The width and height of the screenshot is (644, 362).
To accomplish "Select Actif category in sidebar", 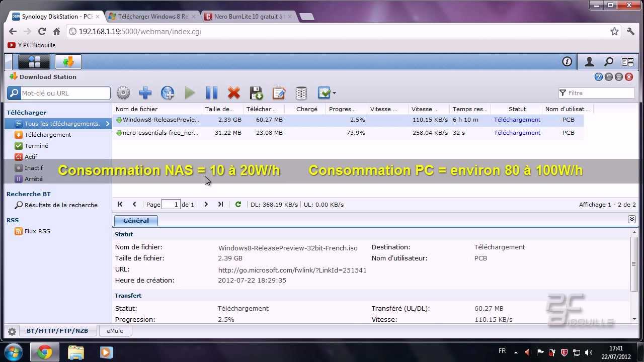I will point(31,157).
